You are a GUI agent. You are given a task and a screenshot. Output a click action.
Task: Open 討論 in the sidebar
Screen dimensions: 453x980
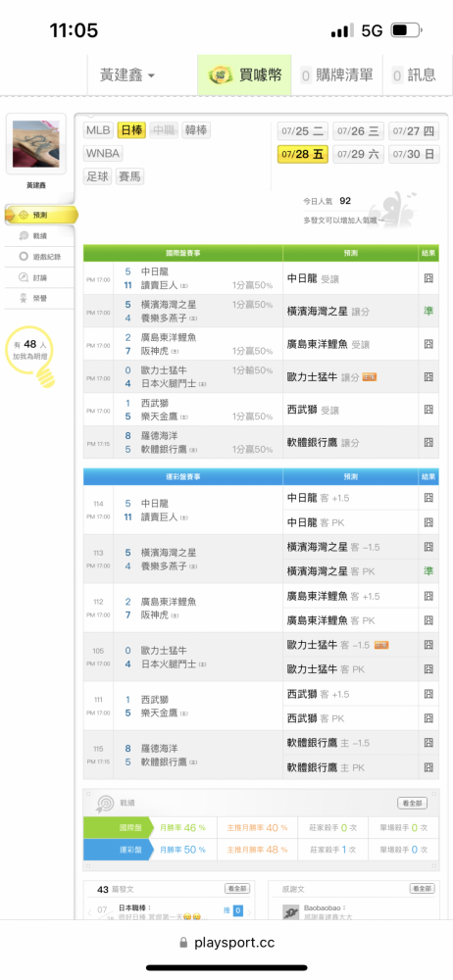point(39,277)
